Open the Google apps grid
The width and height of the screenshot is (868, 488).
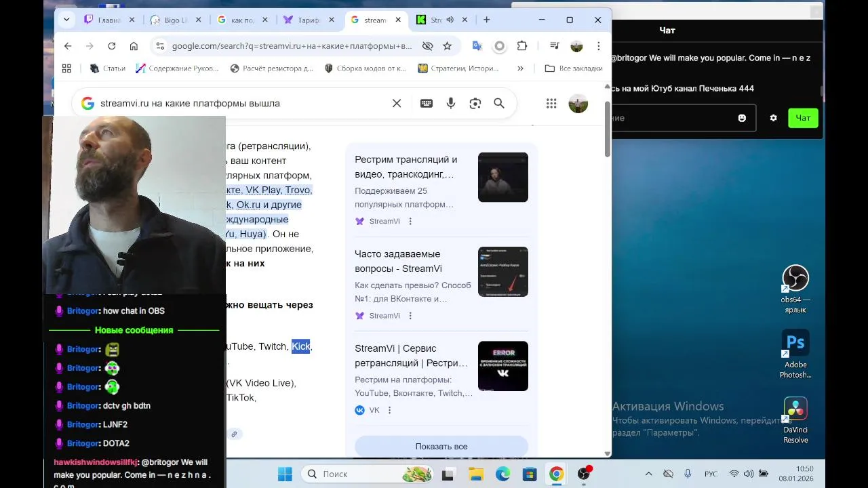(551, 104)
